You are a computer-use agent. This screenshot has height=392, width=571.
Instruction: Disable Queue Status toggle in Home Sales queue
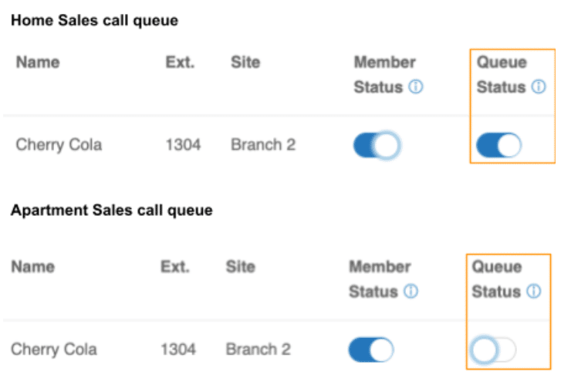coord(498,145)
